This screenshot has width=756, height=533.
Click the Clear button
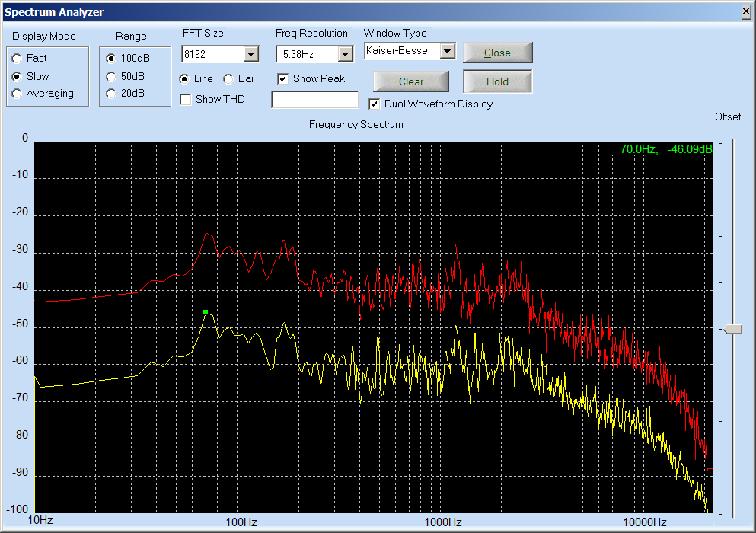[x=411, y=81]
